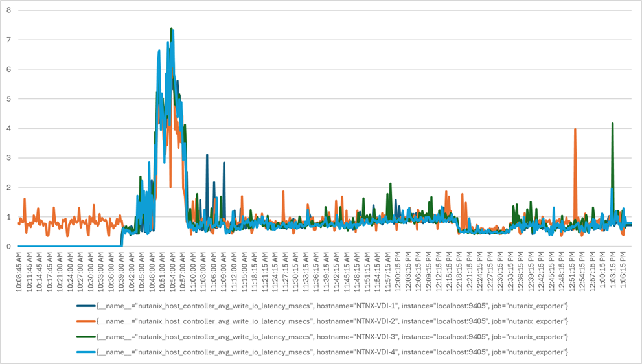642x364 pixels.
Task: Select the green NTNX-VDI-3 legend line marker
Action: pyautogui.click(x=86, y=337)
